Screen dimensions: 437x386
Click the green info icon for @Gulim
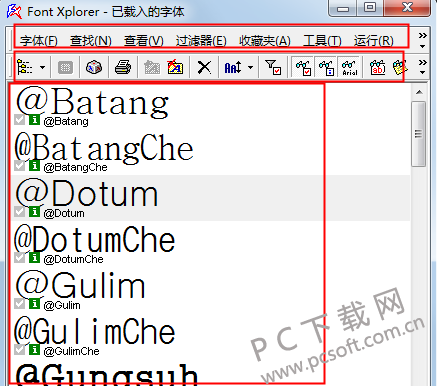34,304
